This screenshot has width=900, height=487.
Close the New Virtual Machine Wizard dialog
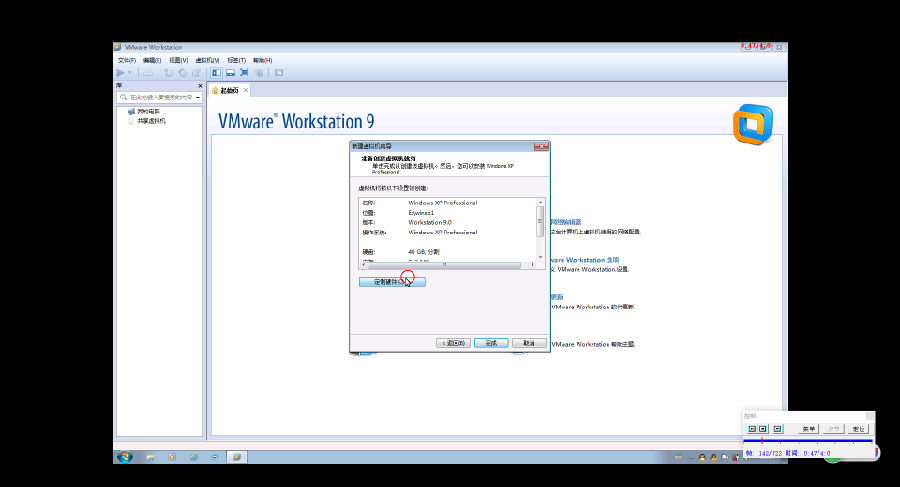pos(541,146)
